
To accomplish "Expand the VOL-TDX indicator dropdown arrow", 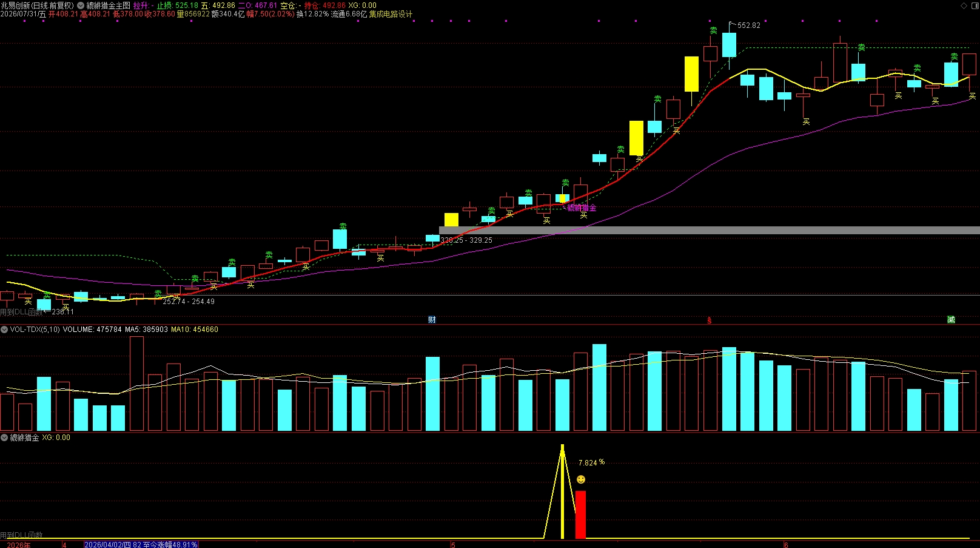I will point(4,330).
